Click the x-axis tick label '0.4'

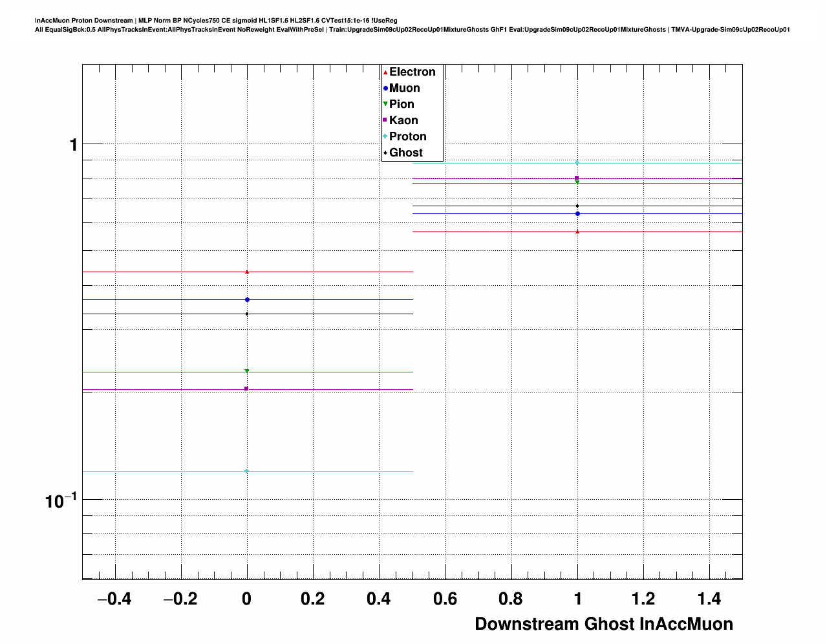(379, 599)
